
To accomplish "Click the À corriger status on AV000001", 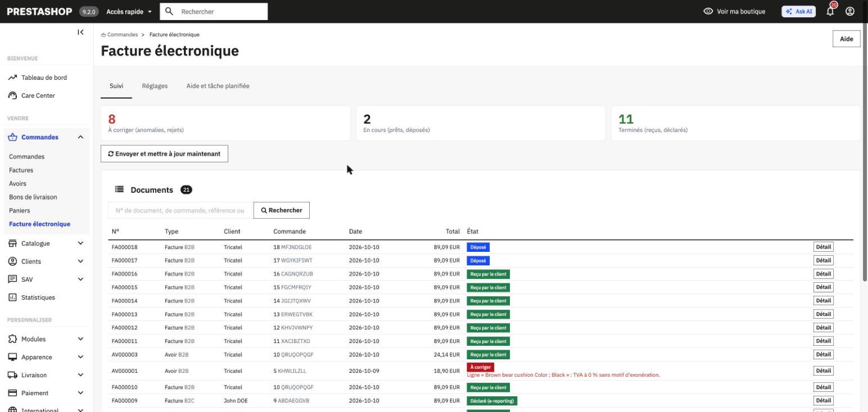I will [x=481, y=367].
